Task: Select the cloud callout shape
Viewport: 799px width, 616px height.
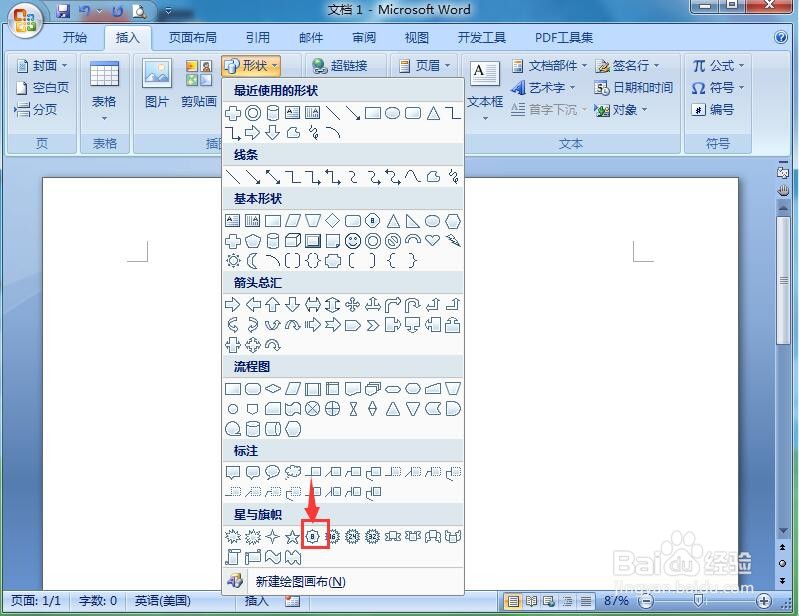Action: [292, 472]
